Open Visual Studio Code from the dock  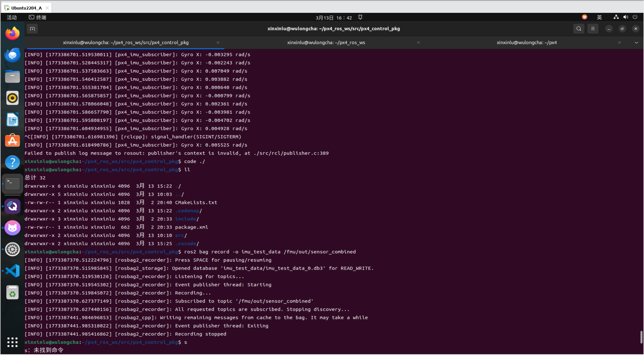coord(12,271)
